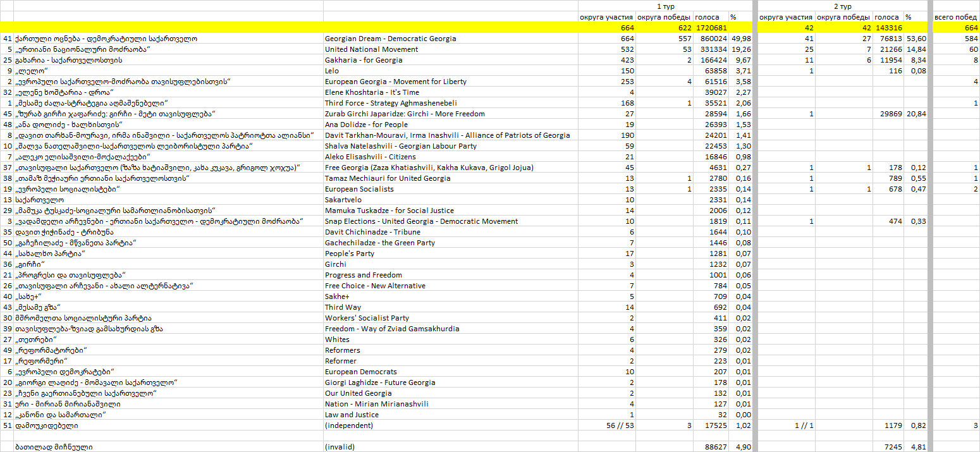Viewport: 980px width, 452px height.
Task: Select the 20,84 percentage cell
Action: point(915,114)
